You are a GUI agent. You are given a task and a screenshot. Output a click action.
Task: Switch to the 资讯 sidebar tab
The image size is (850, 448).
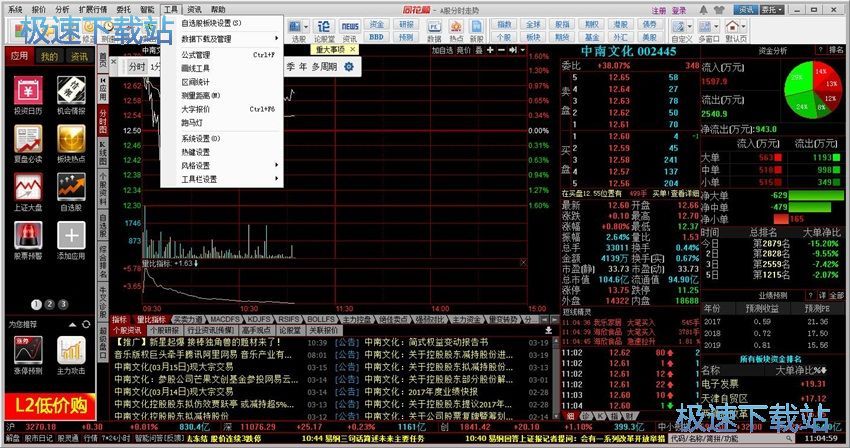click(79, 56)
